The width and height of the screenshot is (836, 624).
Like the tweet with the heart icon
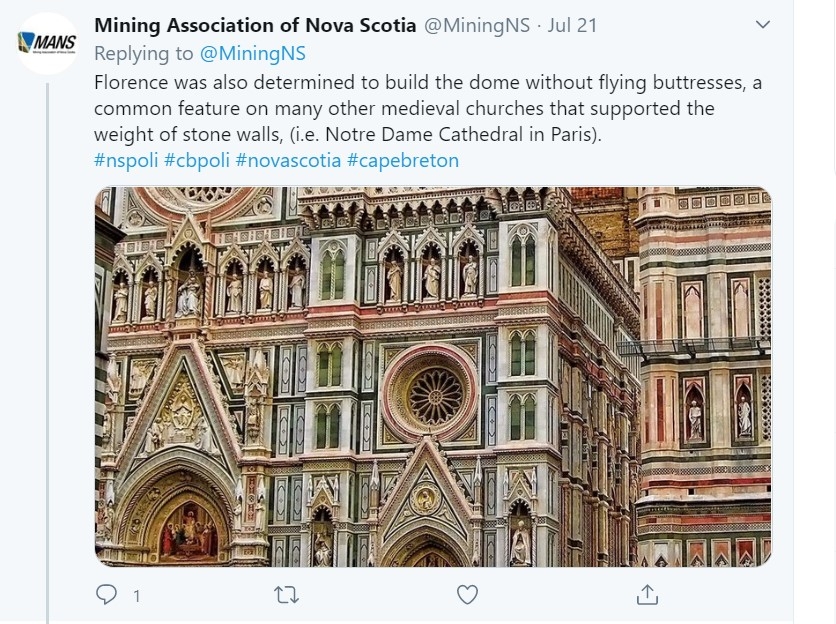click(467, 595)
